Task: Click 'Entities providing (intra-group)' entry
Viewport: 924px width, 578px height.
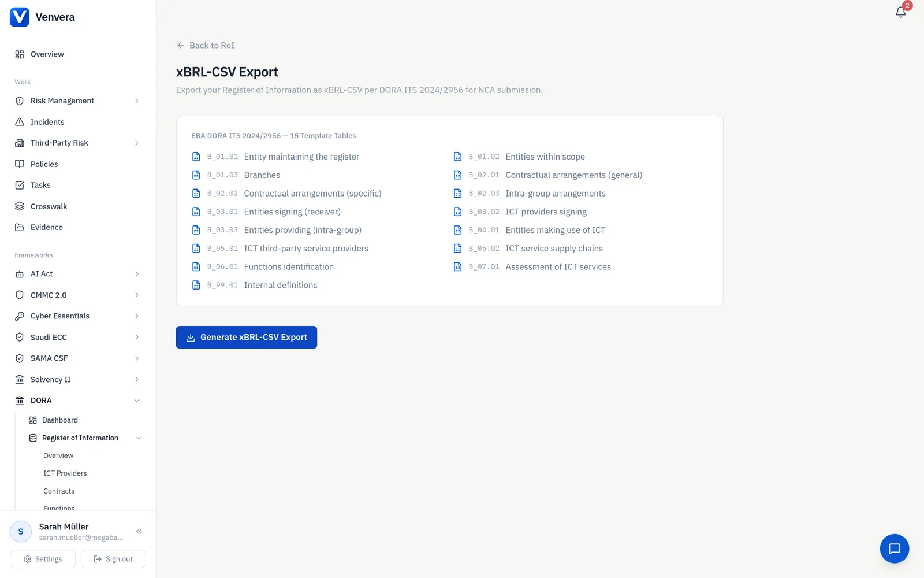Action: tap(303, 230)
